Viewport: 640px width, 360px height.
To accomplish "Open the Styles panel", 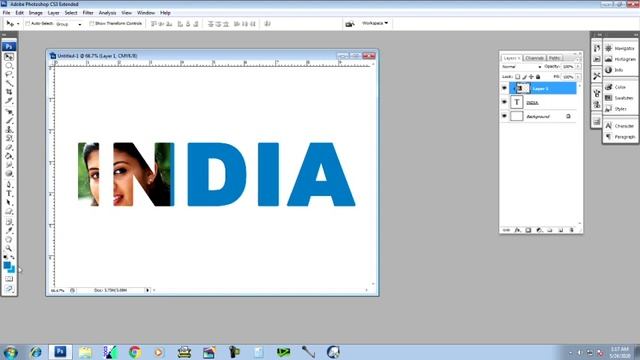I will tap(616, 109).
